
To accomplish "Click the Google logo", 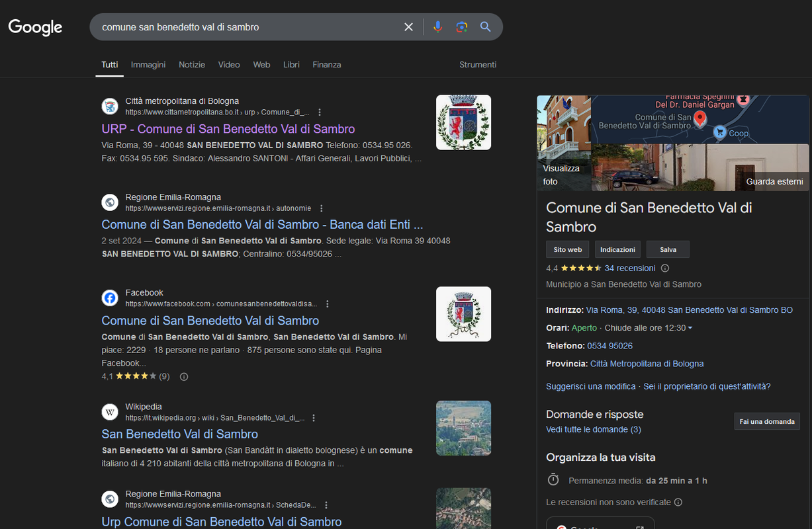I will click(x=35, y=27).
